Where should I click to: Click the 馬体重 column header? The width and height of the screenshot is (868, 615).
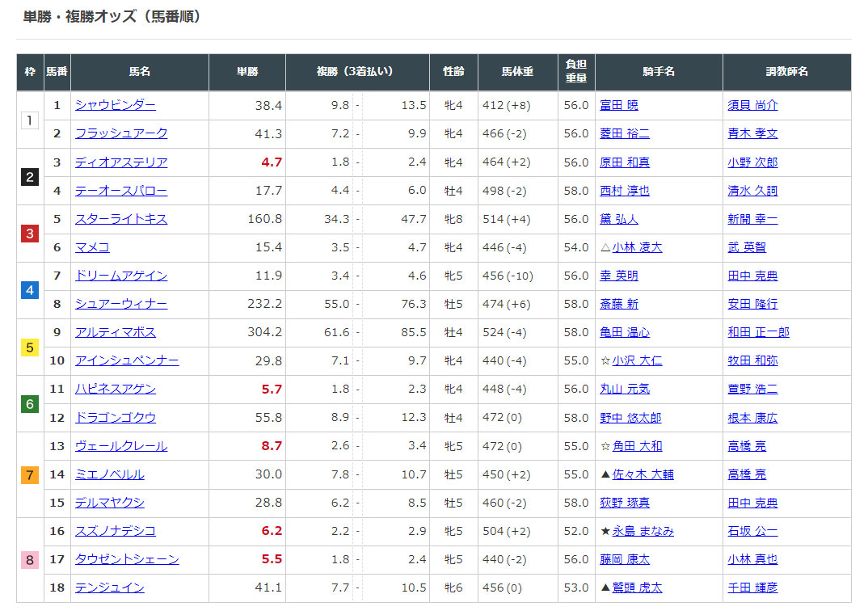tap(517, 72)
